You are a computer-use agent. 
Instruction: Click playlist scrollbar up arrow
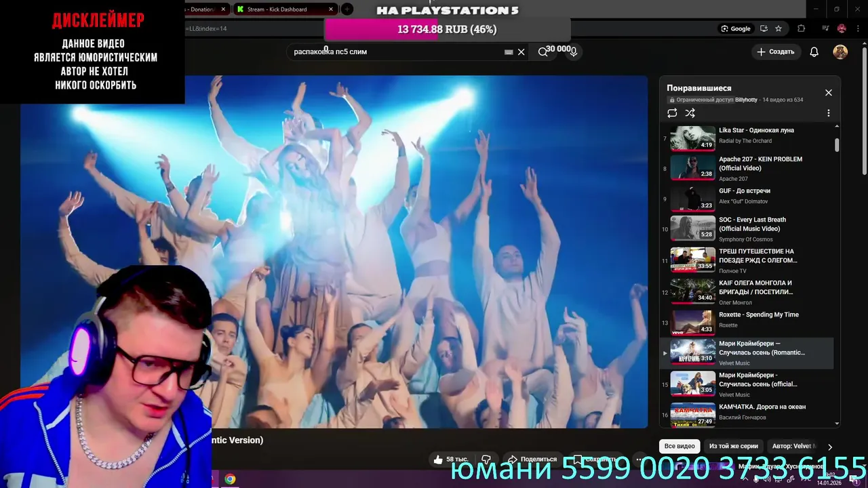pyautogui.click(x=837, y=126)
